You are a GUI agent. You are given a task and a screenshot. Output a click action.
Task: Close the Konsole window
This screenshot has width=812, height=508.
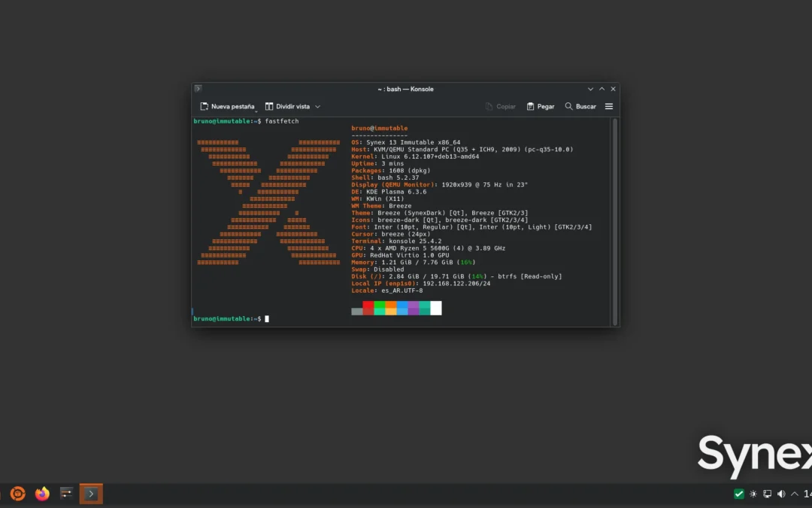coord(614,89)
